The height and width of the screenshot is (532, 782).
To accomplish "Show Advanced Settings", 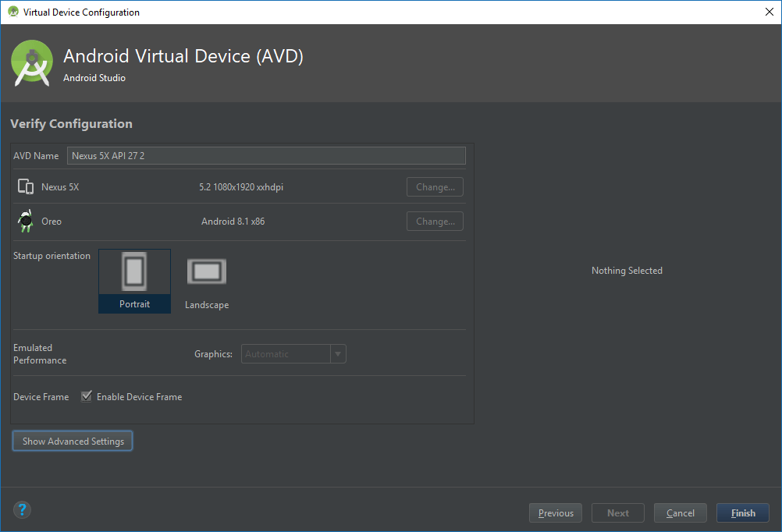I will pos(73,442).
